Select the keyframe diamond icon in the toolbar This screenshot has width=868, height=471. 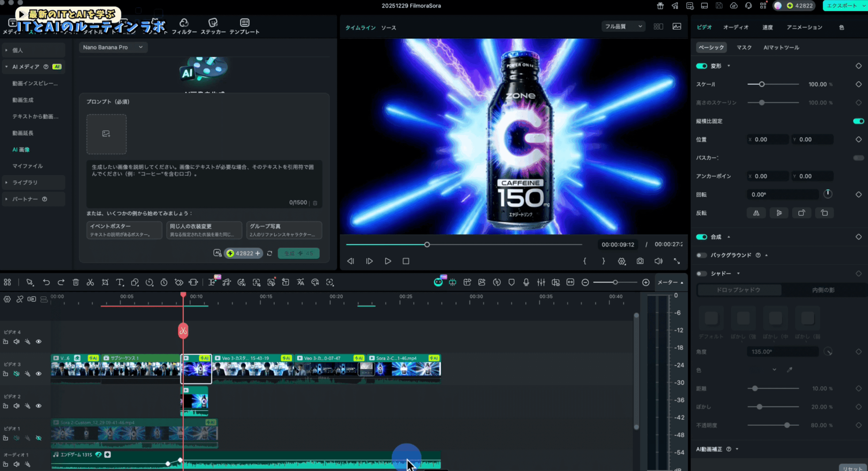click(178, 282)
